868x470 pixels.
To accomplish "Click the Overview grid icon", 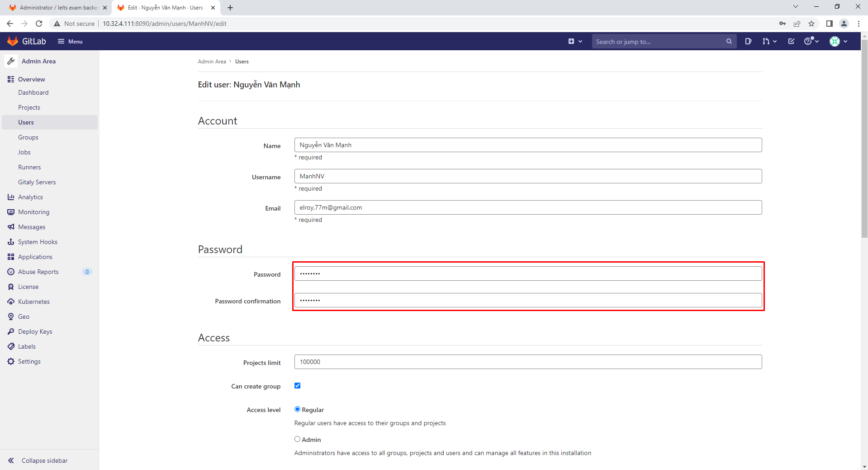I will pyautogui.click(x=11, y=79).
